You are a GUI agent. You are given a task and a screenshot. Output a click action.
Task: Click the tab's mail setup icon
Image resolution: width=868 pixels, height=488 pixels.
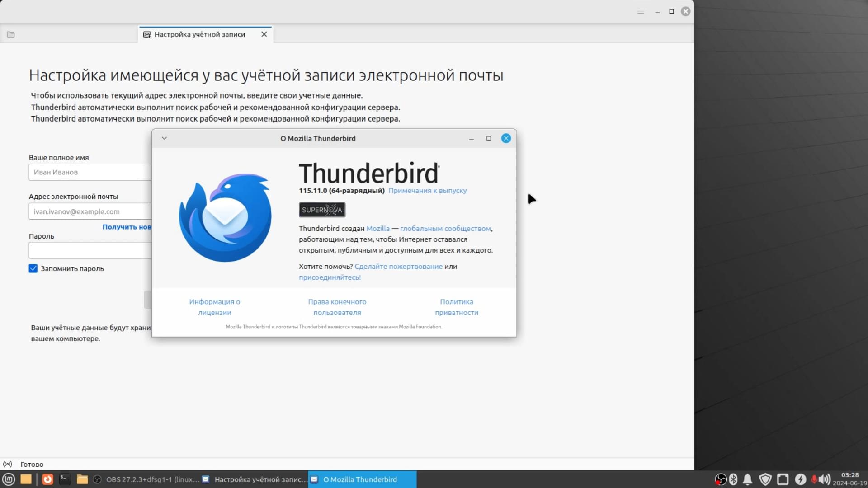(x=147, y=34)
